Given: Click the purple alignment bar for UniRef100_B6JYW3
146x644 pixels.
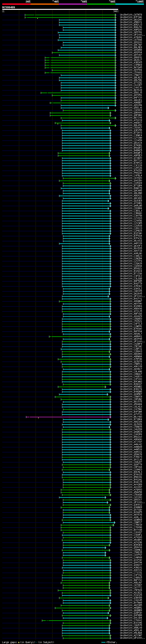Looking at the screenshot, I should coord(68,417).
